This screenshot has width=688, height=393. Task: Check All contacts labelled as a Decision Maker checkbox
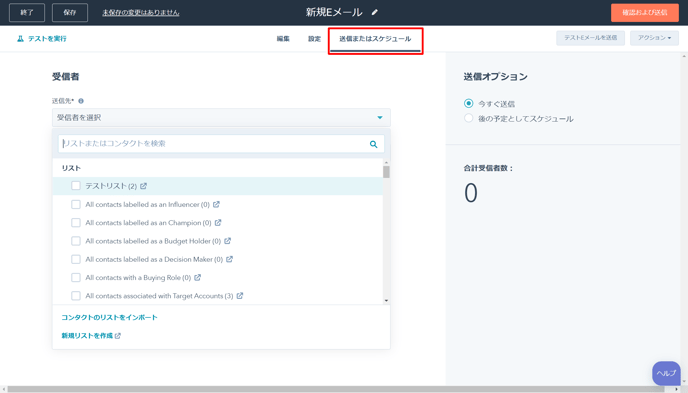tap(76, 259)
